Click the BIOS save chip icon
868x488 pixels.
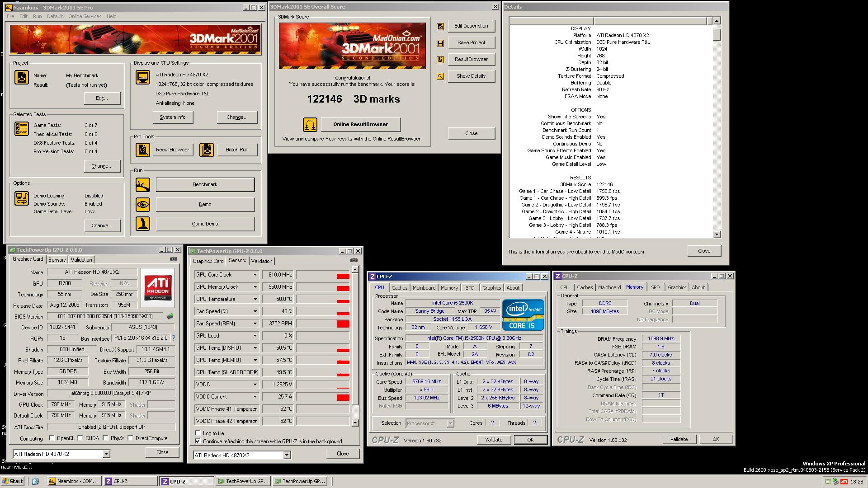[170, 316]
